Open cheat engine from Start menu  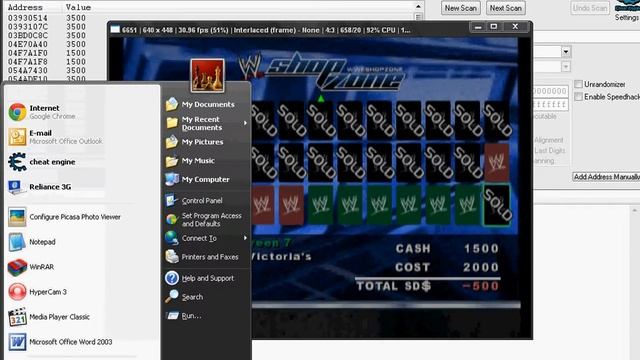[x=42, y=162]
